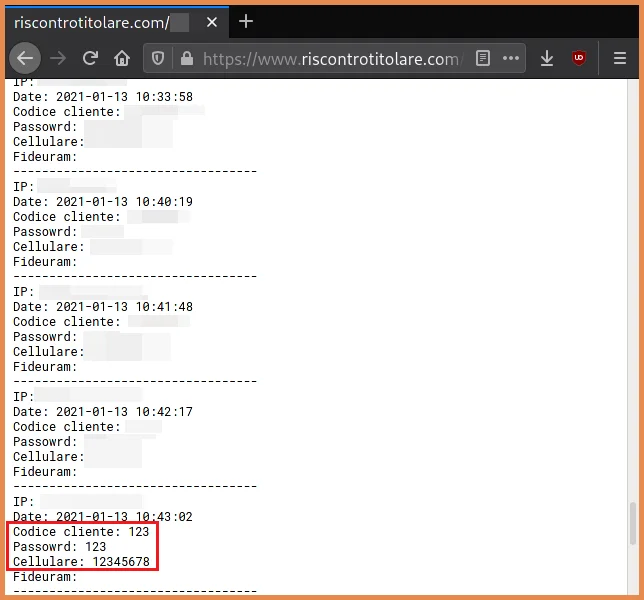This screenshot has width=644, height=600.
Task: Click the forward navigation arrow
Action: pyautogui.click(x=58, y=58)
